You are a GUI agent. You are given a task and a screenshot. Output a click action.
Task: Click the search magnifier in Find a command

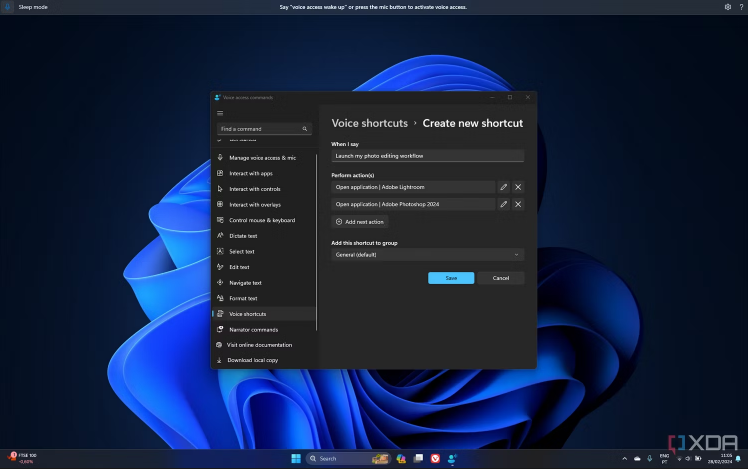click(304, 129)
